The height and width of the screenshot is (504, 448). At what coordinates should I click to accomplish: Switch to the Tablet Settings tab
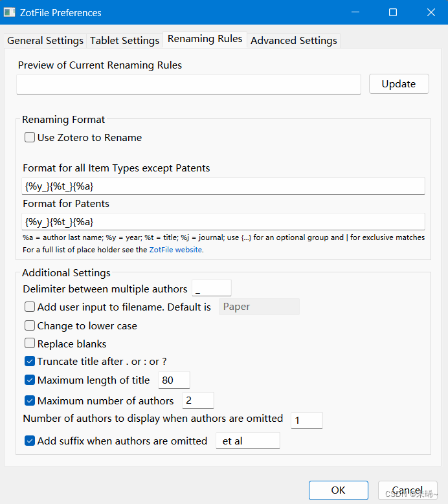coord(124,41)
